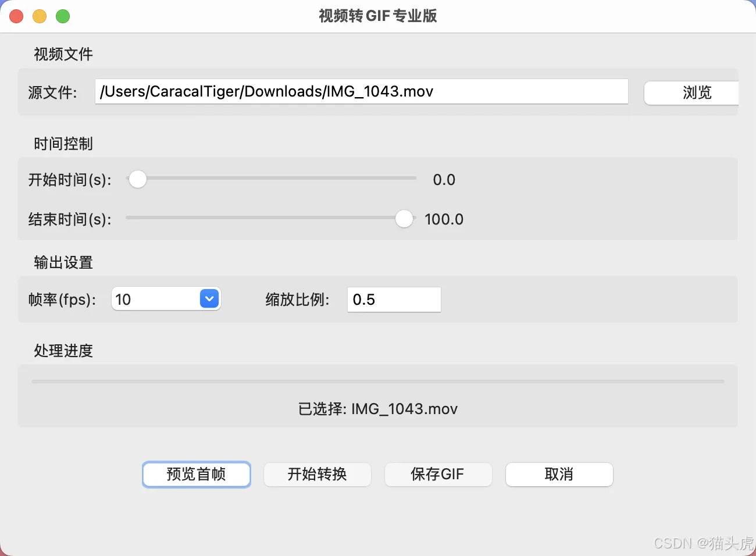Click the 缩放比例 input field

(394, 300)
